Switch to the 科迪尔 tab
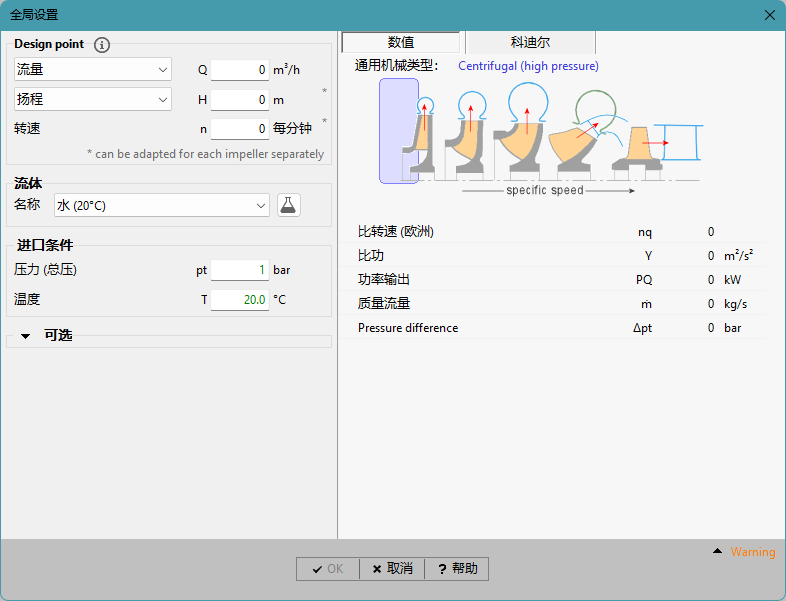This screenshot has width=786, height=601. pyautogui.click(x=530, y=43)
